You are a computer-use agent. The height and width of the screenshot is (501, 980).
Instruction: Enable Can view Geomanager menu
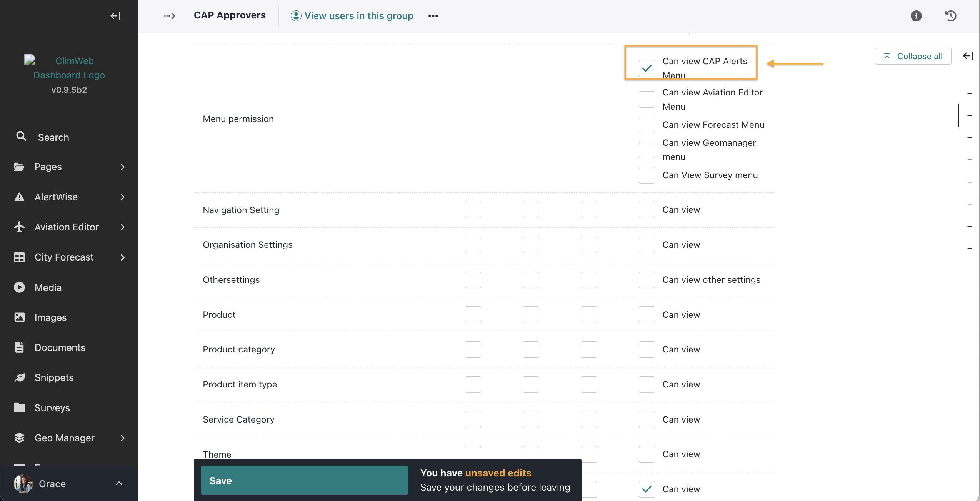tap(647, 150)
